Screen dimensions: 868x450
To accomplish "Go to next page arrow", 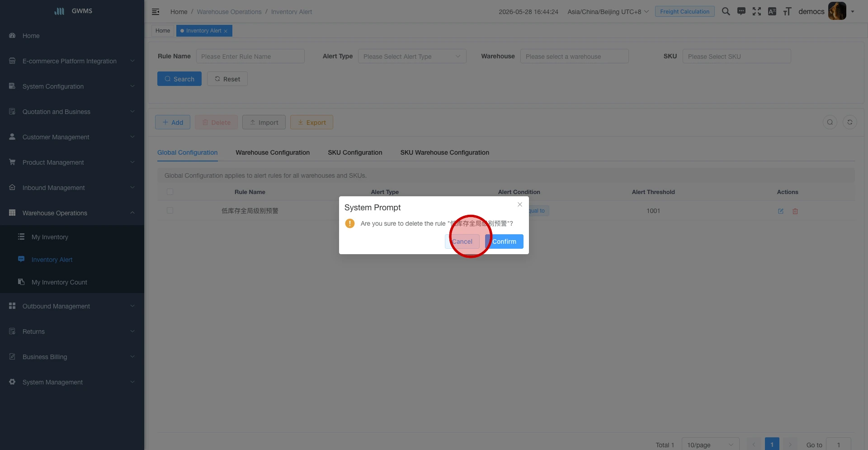I will tap(790, 445).
